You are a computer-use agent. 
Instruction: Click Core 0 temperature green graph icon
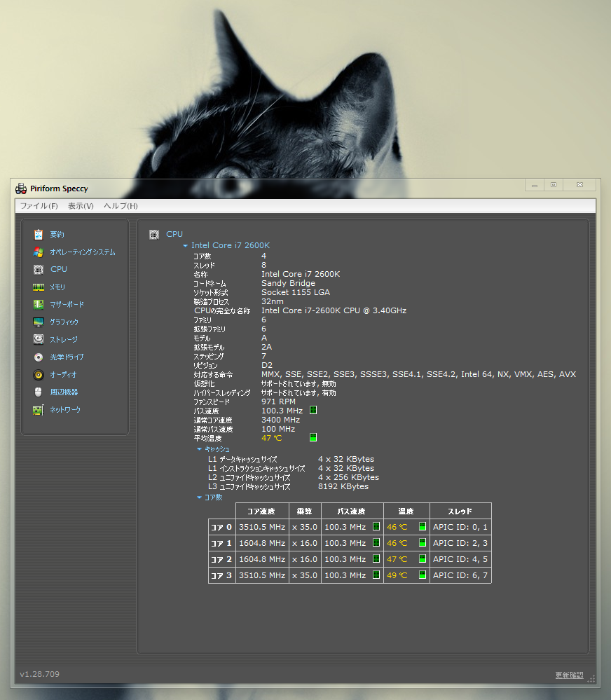point(423,526)
